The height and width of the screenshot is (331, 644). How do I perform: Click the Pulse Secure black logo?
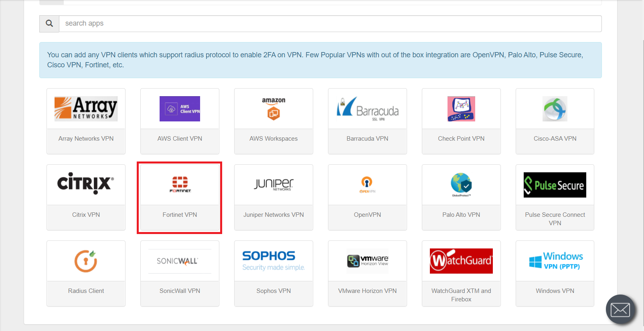pos(555,185)
